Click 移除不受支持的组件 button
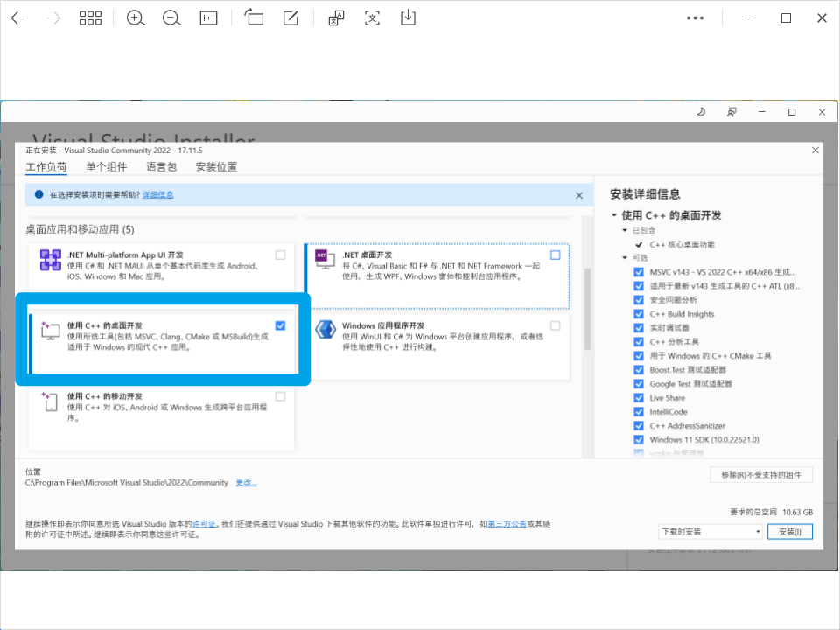Viewport: 840px width, 630px height. 761,475
